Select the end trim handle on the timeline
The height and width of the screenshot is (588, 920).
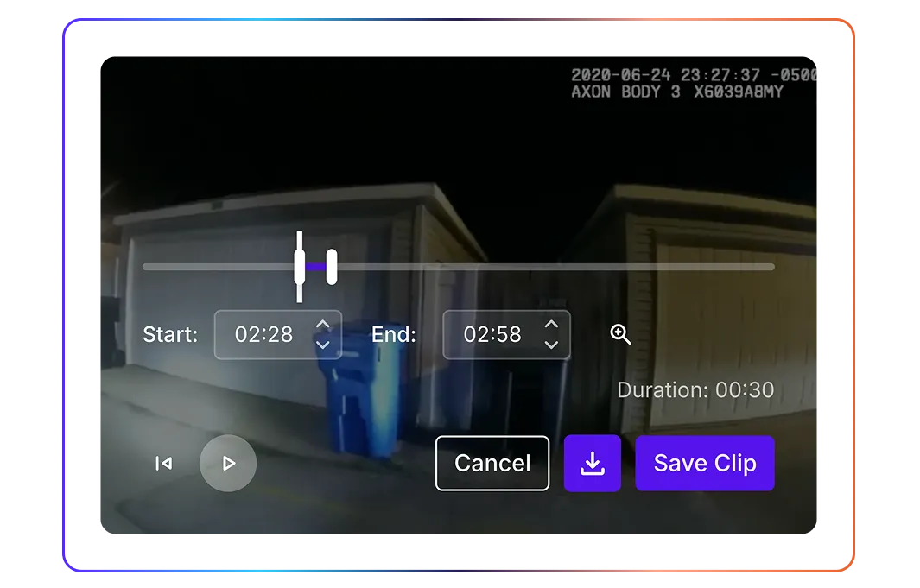tap(332, 267)
